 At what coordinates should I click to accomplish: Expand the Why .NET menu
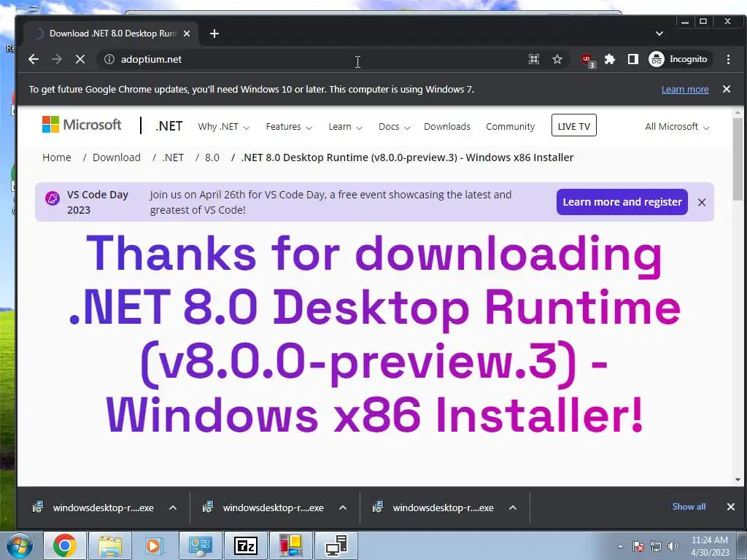click(x=223, y=127)
